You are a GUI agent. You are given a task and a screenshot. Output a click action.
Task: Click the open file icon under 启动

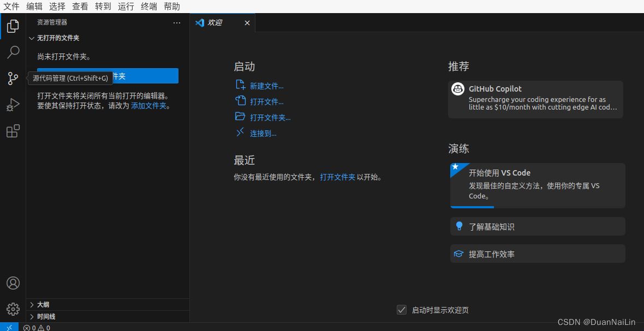[240, 100]
